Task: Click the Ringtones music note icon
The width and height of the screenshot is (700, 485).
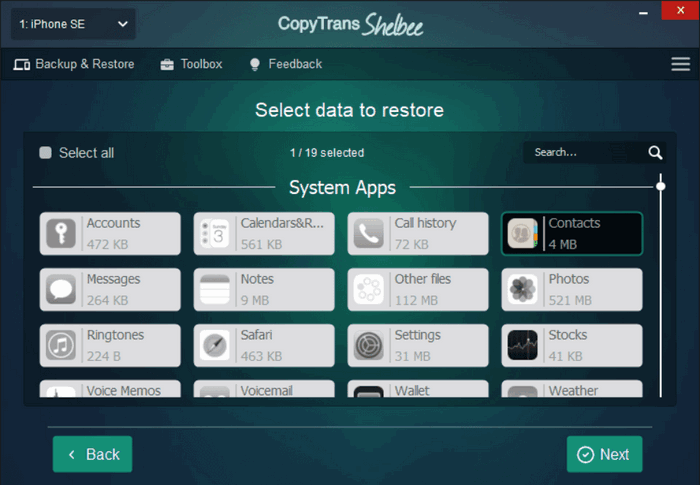Action: tap(61, 345)
